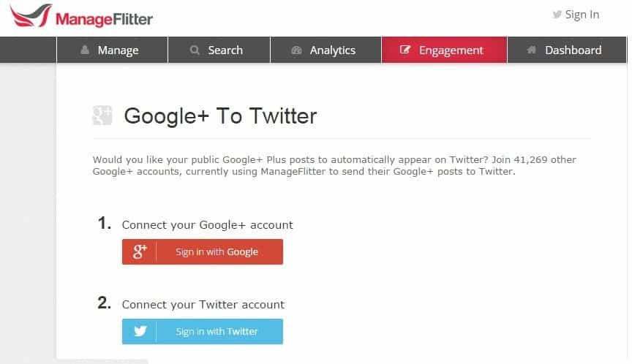Image resolution: width=632 pixels, height=364 pixels.
Task: Go to the Dashboard menu
Action: [x=567, y=50]
